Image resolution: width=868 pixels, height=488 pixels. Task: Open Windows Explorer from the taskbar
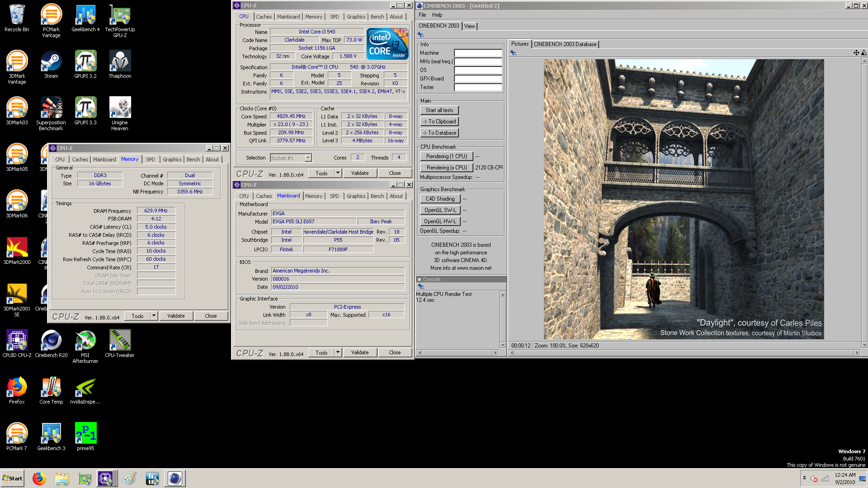pos(62,479)
